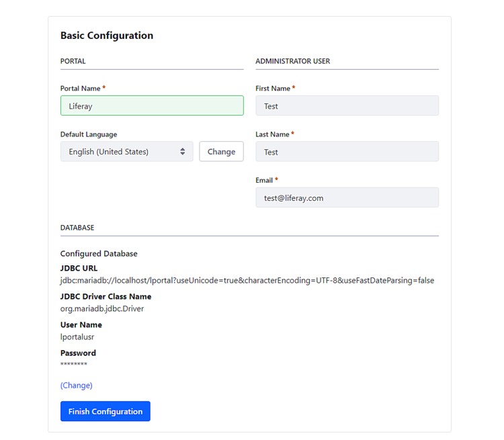Click the JDBC URL connection string text
Viewport: 504px width, 440px height.
coord(247,280)
